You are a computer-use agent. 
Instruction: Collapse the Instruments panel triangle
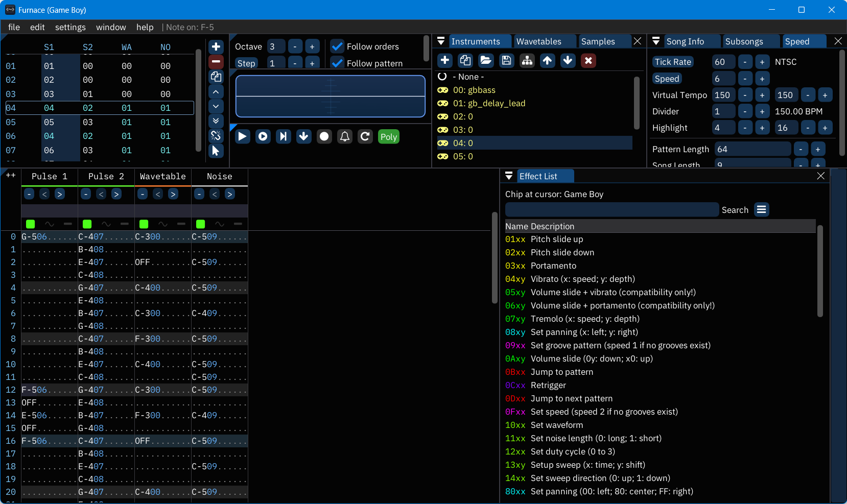click(x=441, y=41)
